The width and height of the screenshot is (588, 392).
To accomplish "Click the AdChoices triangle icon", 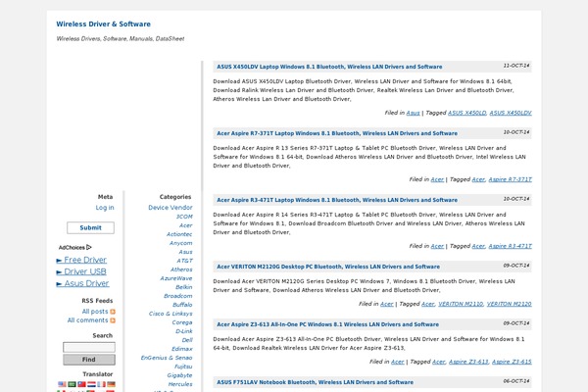I will pyautogui.click(x=90, y=248).
